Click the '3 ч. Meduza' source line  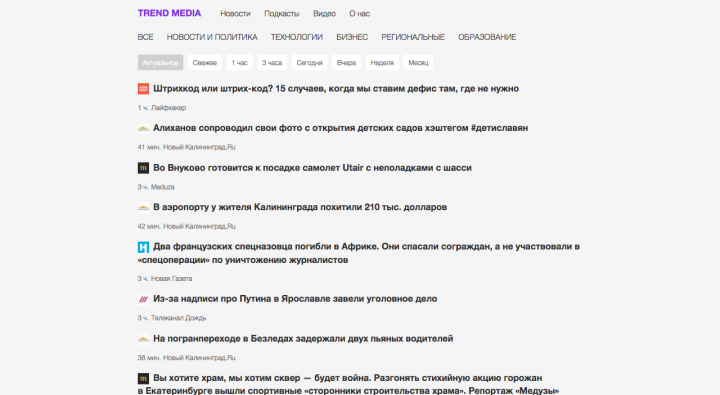156,187
